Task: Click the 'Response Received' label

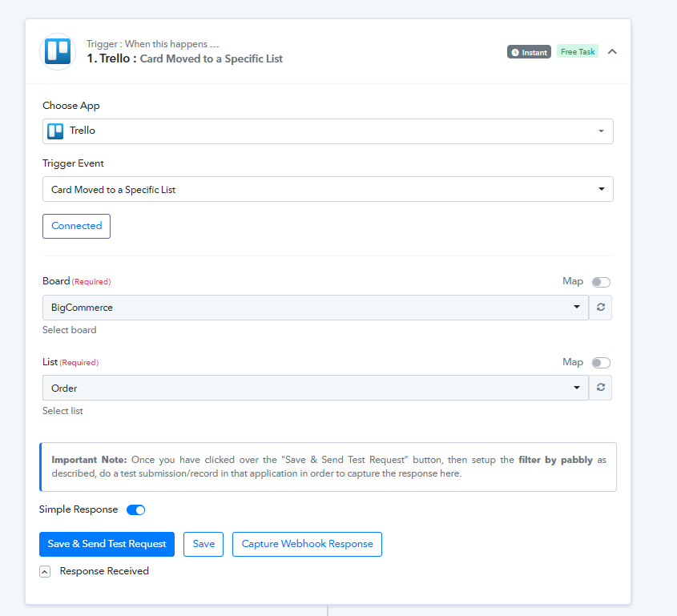Action: (104, 571)
